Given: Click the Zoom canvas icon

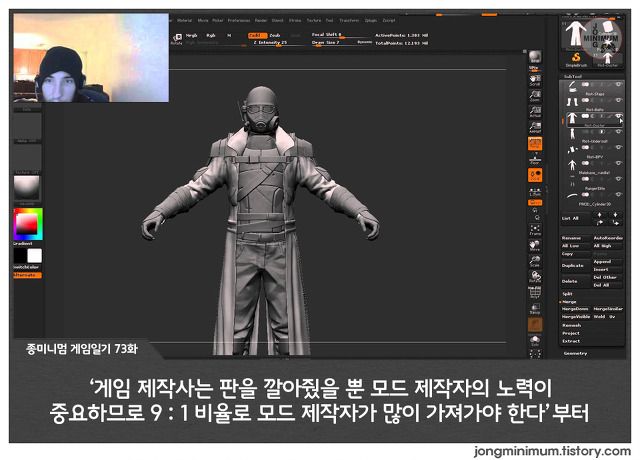Looking at the screenshot, I should point(535,96).
